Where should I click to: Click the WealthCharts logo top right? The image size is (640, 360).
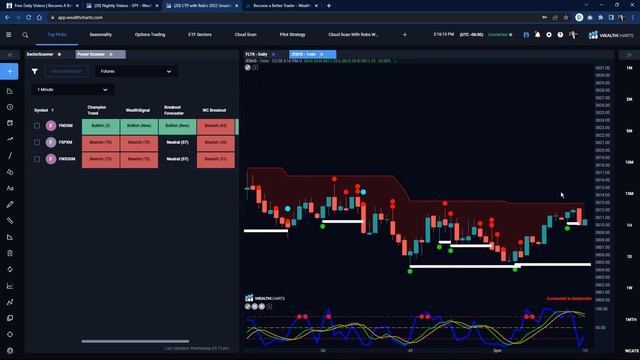pyautogui.click(x=611, y=35)
